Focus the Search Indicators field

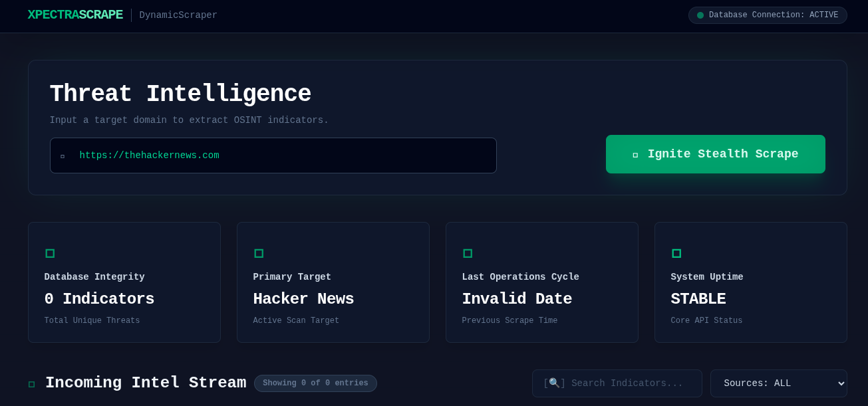click(617, 383)
